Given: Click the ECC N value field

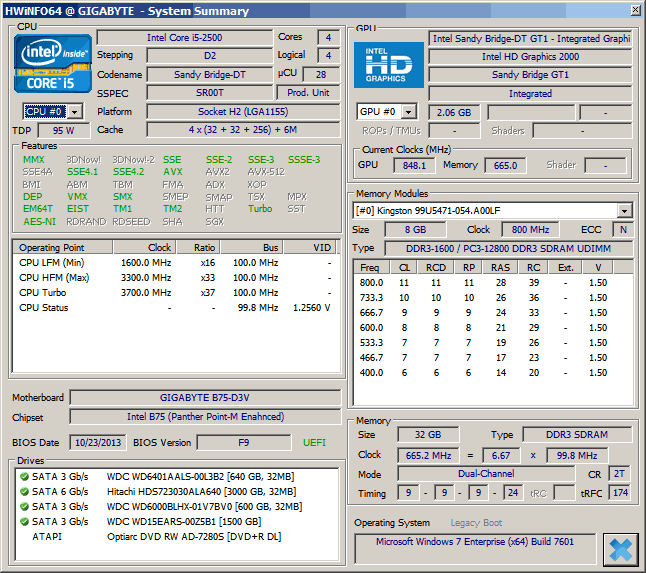Looking at the screenshot, I should tap(623, 229).
